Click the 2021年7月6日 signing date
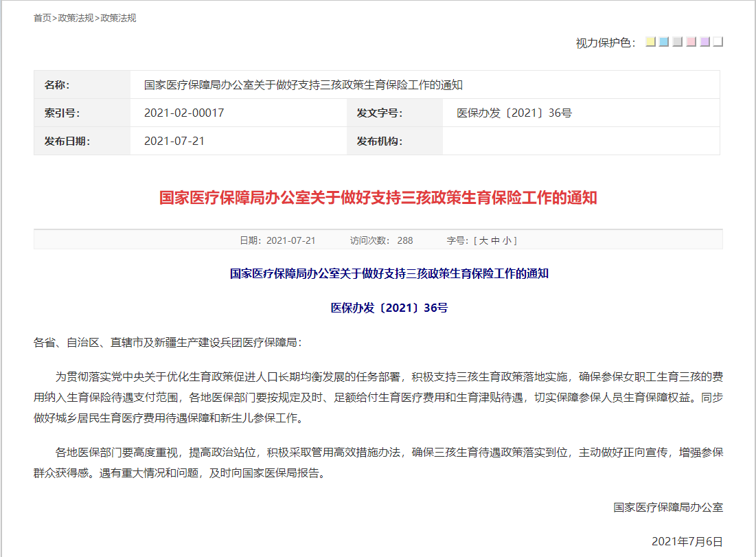This screenshot has height=557, width=756. [x=687, y=542]
